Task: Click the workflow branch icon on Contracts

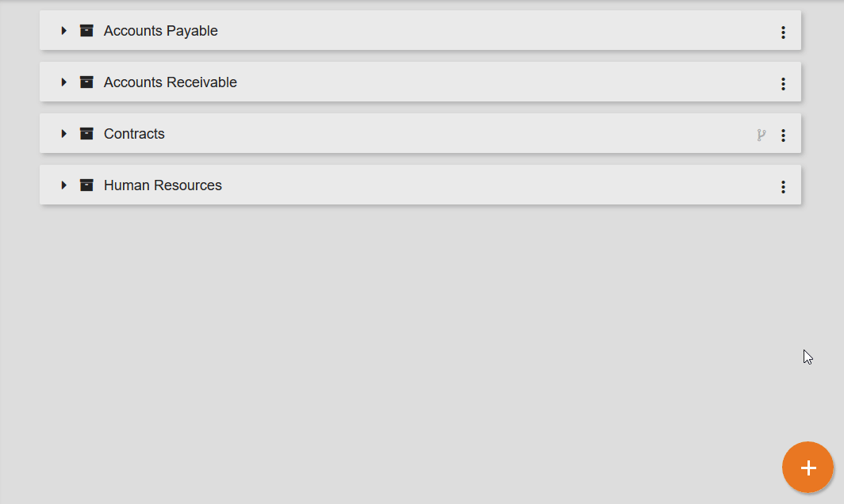Action: [x=762, y=135]
